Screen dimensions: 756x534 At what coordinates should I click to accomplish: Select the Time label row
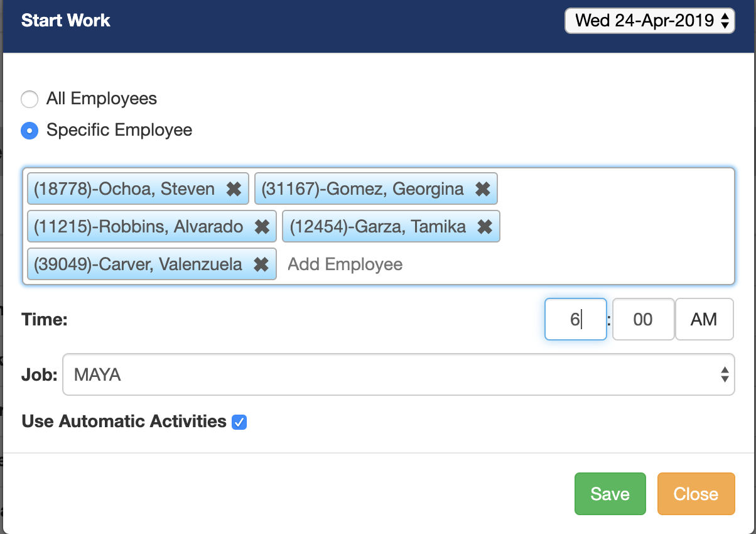(44, 319)
